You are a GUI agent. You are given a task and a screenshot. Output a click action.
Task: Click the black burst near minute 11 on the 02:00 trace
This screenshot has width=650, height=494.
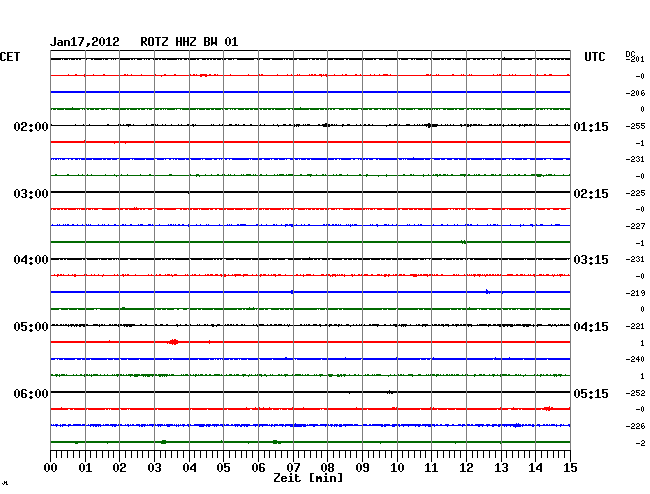click(432, 125)
